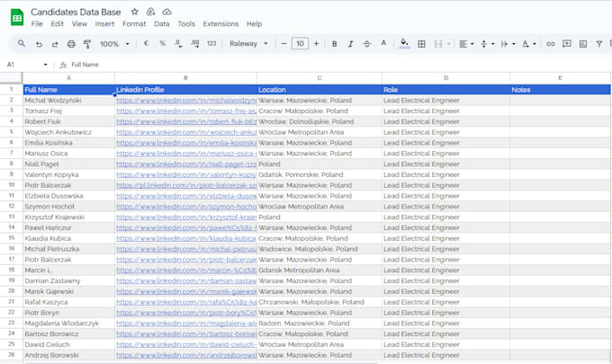The image size is (612, 364).
Task: Open the Raleway font dropdown
Action: [248, 44]
